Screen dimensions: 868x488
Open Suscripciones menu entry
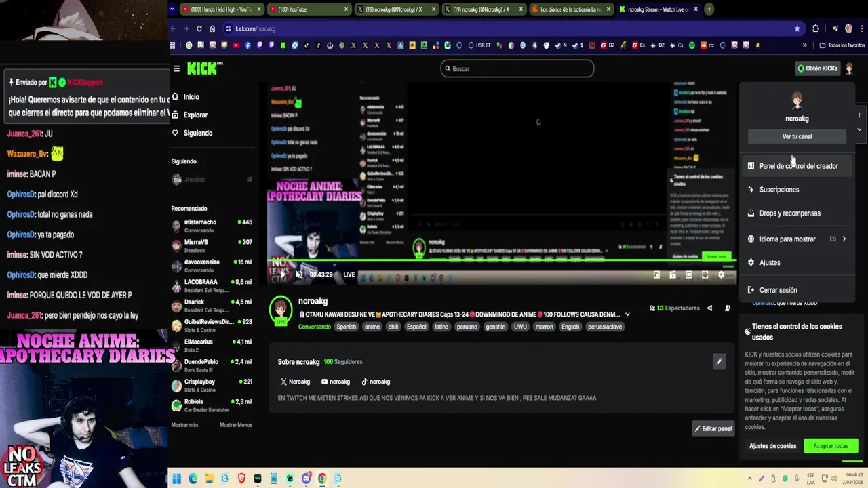pos(797,190)
